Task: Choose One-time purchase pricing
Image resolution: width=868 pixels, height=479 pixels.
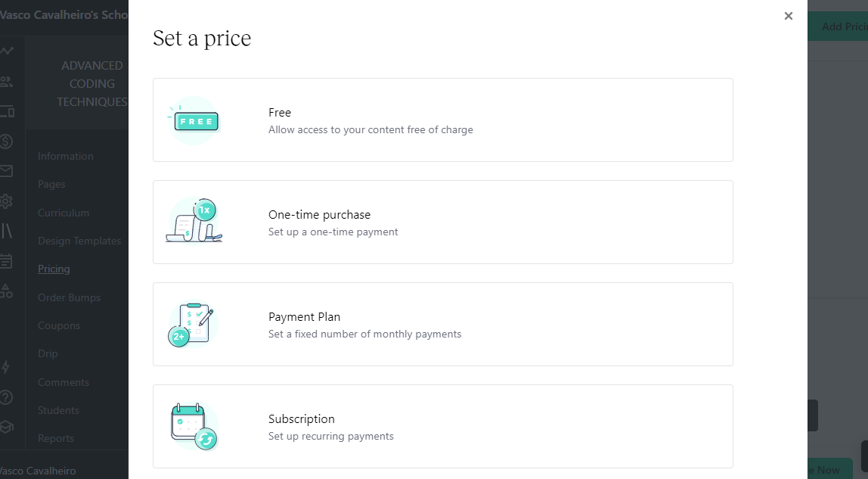Action: tap(443, 222)
